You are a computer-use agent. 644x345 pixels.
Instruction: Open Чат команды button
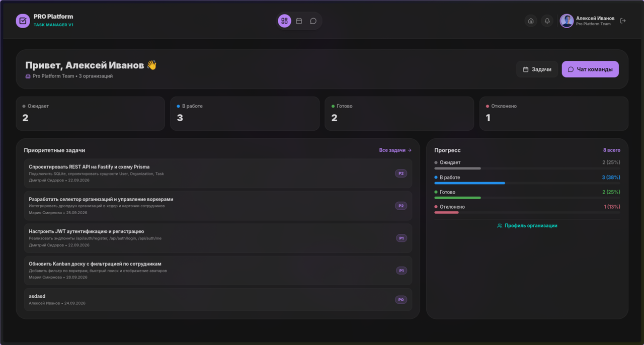coord(590,69)
